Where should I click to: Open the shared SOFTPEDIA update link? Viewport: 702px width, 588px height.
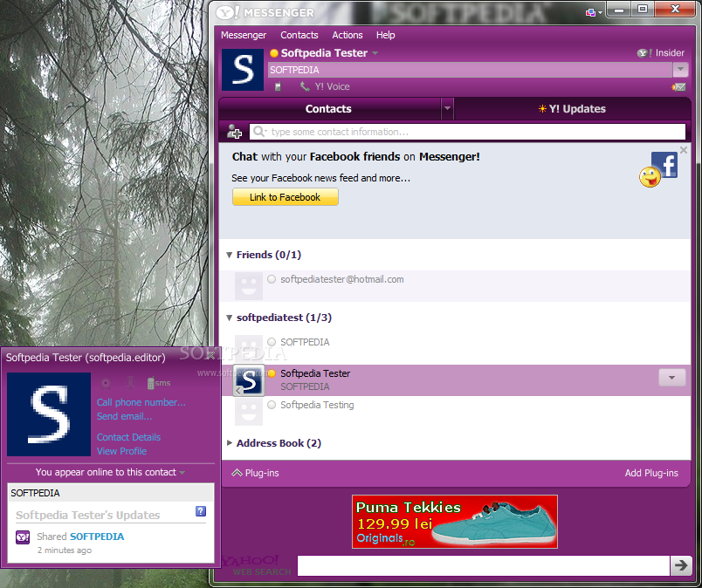pyautogui.click(x=97, y=537)
